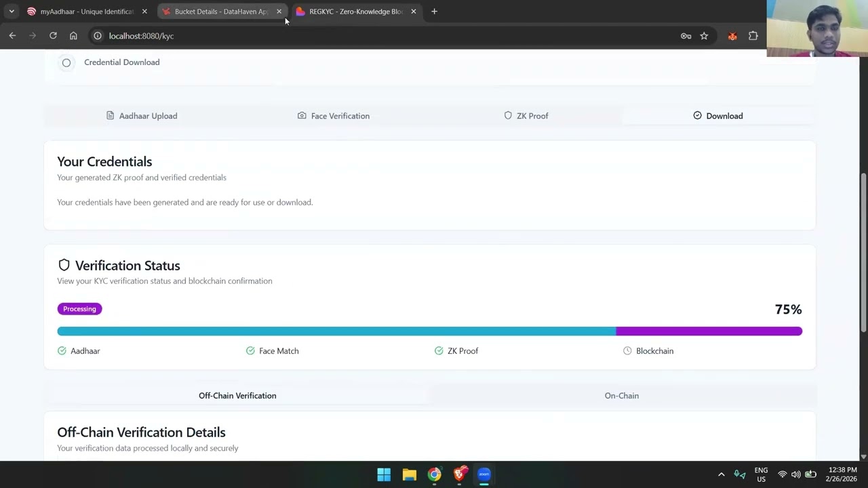Click the Processing status badge

79,309
